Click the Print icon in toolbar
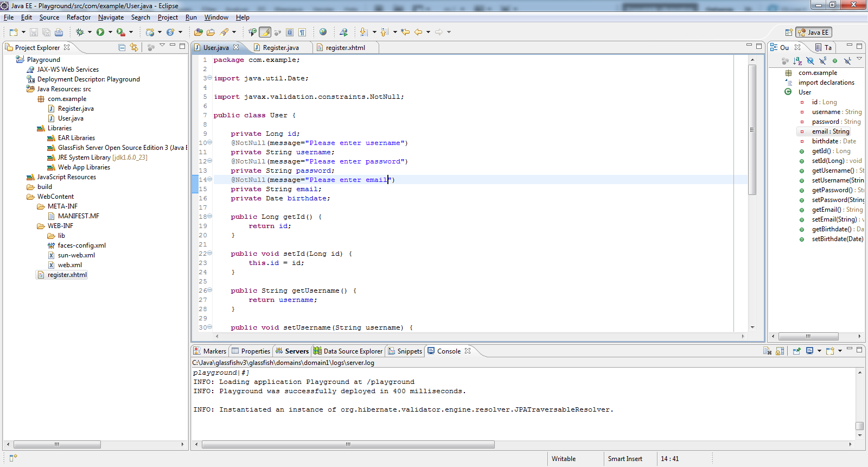The image size is (868, 467). (x=58, y=33)
